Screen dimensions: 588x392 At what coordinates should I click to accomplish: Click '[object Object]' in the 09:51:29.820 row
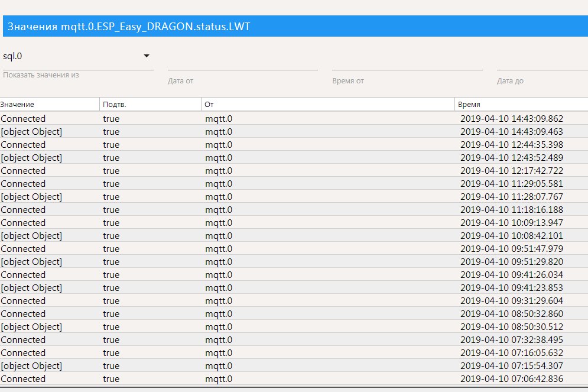tap(31, 261)
